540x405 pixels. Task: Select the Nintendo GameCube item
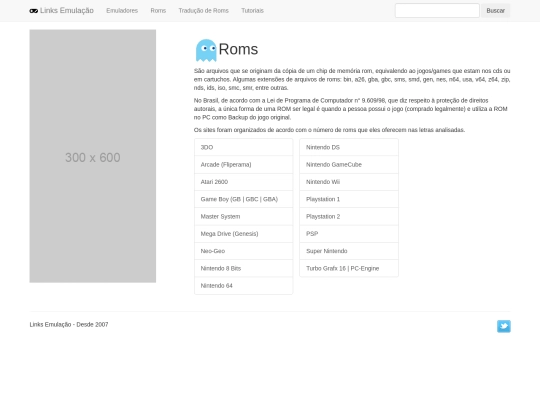pyautogui.click(x=349, y=165)
